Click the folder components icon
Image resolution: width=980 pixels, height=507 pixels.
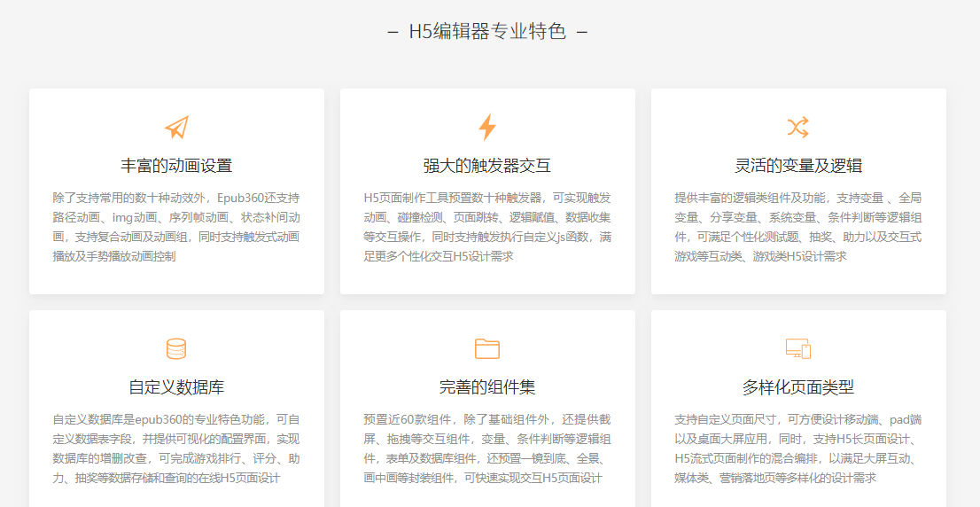487,349
